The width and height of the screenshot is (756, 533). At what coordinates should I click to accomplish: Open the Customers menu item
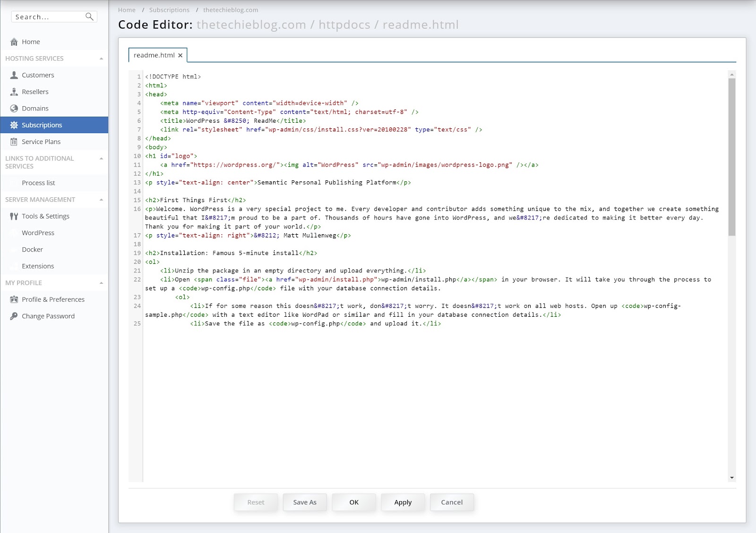(x=54, y=75)
